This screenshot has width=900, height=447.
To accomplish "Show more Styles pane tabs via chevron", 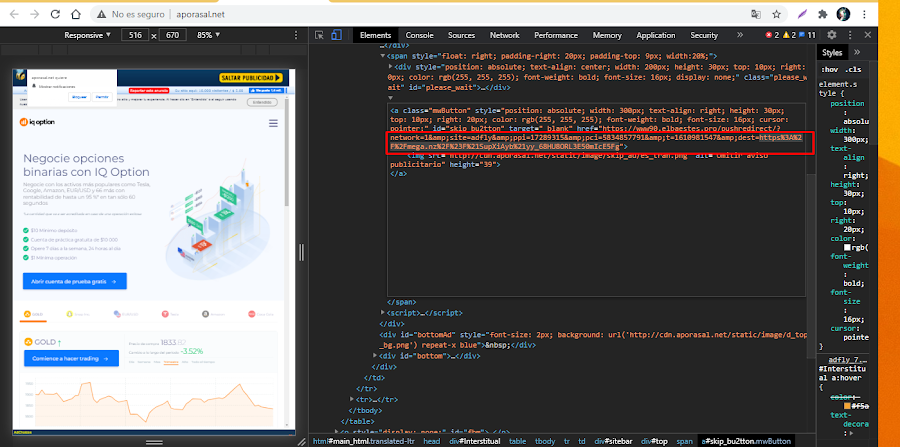I will 857,52.
